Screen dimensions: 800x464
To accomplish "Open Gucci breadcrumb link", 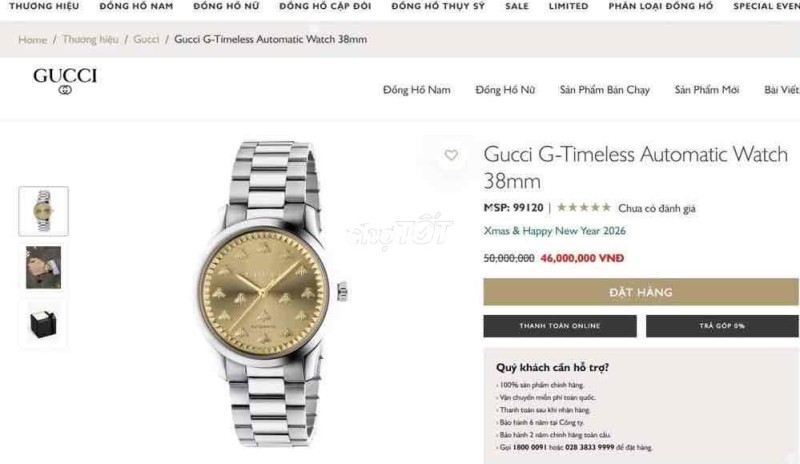I will click(146, 39).
